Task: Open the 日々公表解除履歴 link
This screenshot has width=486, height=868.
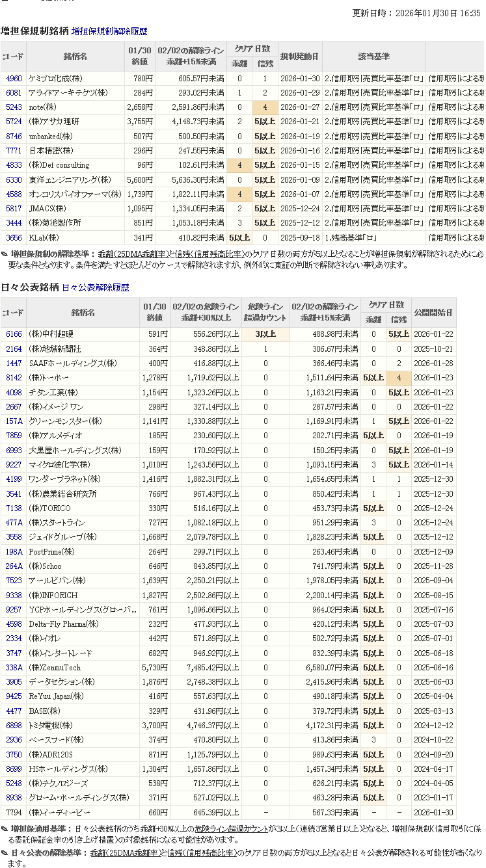Action: pyautogui.click(x=95, y=287)
